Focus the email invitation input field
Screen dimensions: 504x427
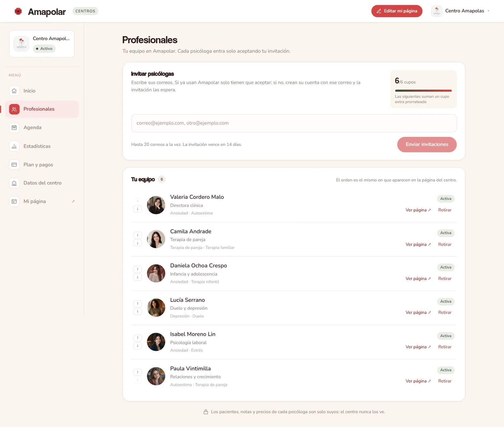294,123
